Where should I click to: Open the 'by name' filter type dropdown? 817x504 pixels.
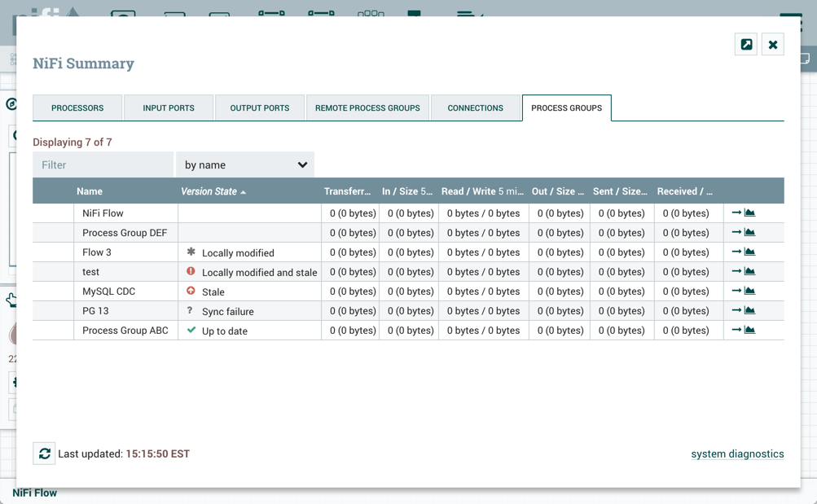point(245,165)
